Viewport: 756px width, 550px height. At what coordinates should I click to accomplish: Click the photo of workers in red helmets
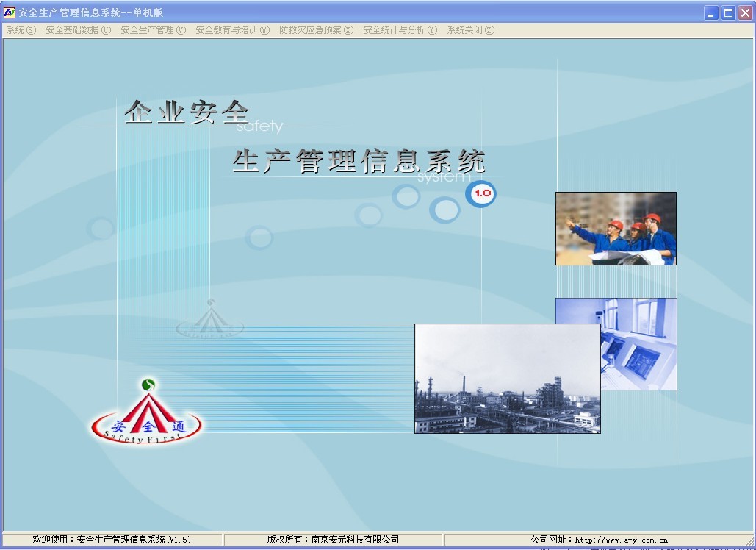coord(616,229)
